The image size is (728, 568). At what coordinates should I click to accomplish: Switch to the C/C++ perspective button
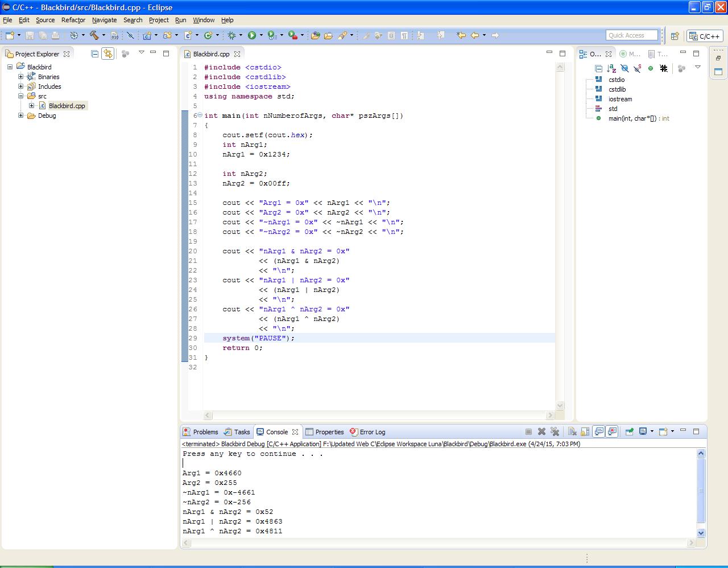pyautogui.click(x=705, y=36)
